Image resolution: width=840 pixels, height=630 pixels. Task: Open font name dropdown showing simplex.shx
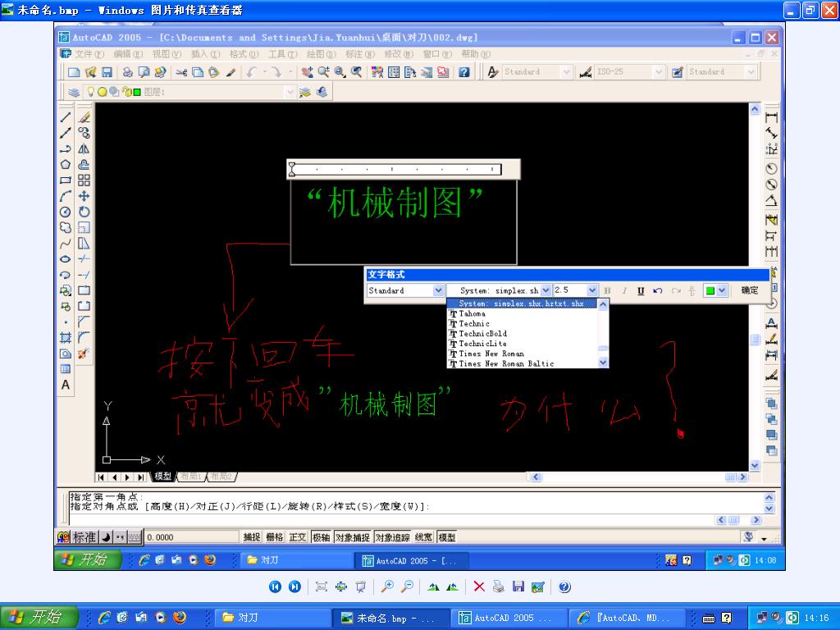pyautogui.click(x=546, y=290)
